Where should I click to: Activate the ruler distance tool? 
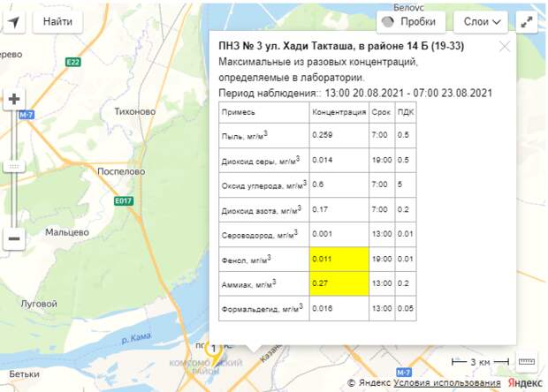(528, 362)
